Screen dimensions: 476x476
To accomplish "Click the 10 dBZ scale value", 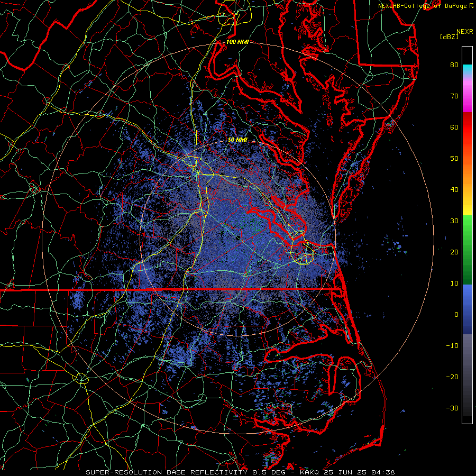I will click(454, 283).
